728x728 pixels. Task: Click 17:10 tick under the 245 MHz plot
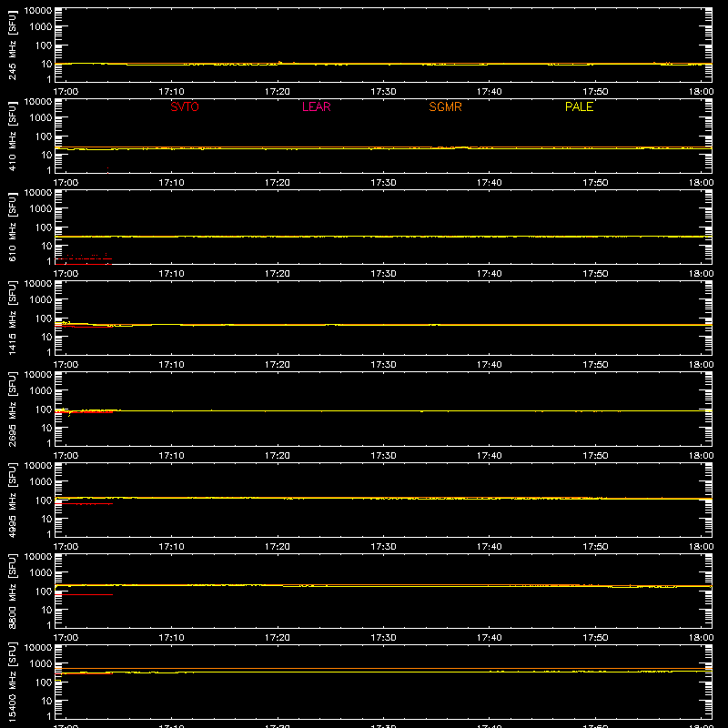pos(171,92)
